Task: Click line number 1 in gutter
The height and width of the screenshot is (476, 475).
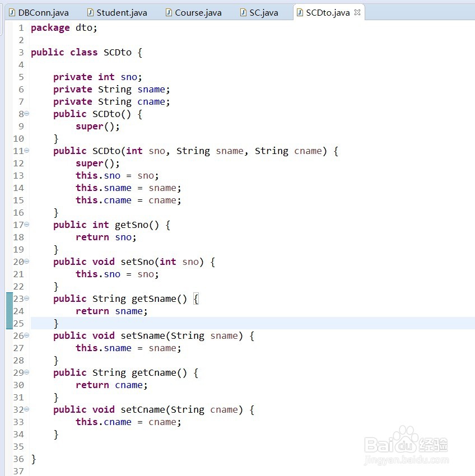Action: [21, 28]
